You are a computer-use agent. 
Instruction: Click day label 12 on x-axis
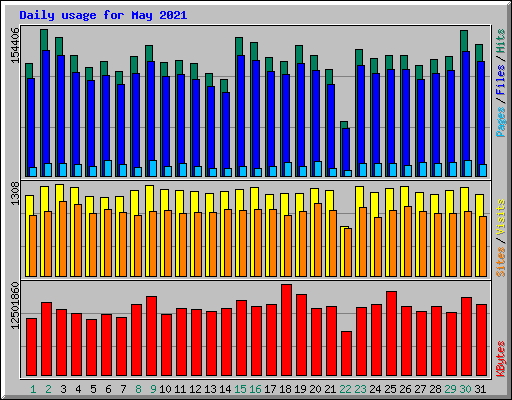pyautogui.click(x=195, y=389)
